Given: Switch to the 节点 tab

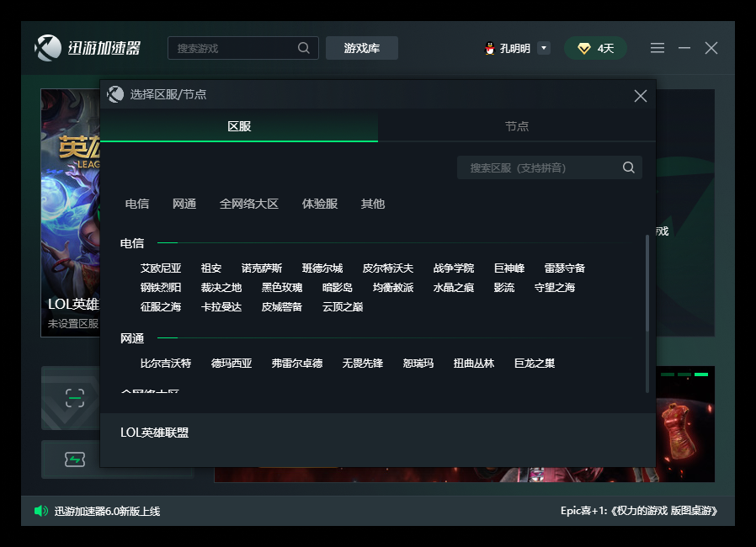Looking at the screenshot, I should tap(517, 126).
